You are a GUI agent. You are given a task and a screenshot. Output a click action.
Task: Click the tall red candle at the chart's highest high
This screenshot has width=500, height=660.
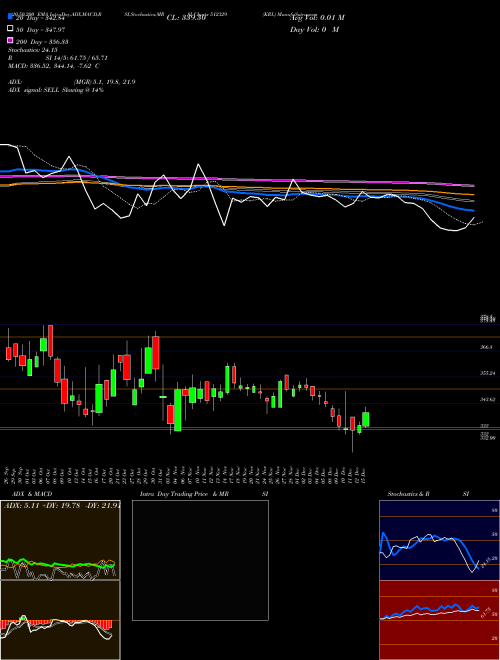click(x=51, y=341)
